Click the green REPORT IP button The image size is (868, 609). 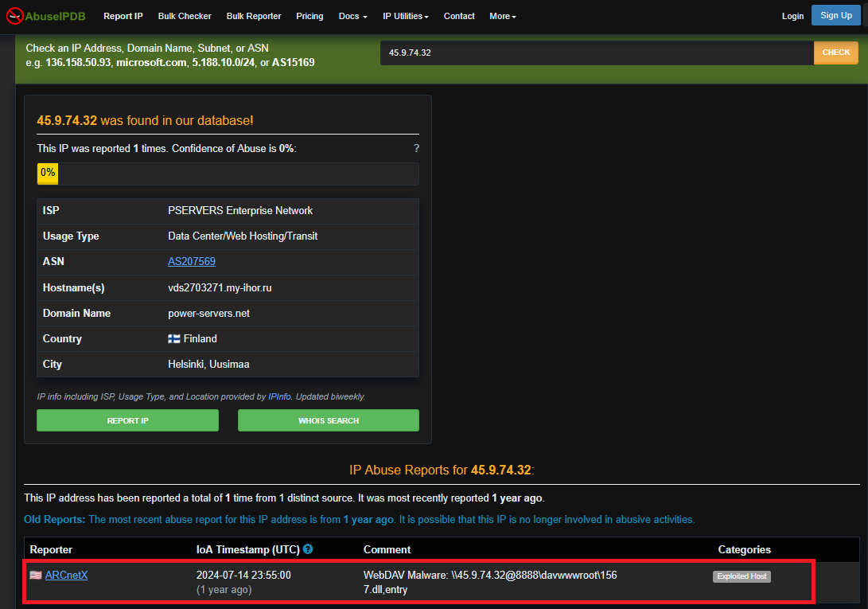127,420
